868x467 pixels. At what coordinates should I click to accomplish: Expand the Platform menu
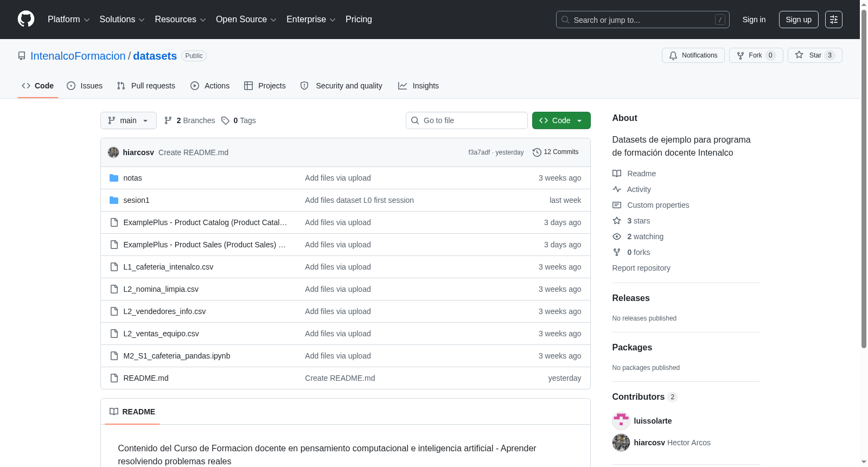pyautogui.click(x=68, y=20)
